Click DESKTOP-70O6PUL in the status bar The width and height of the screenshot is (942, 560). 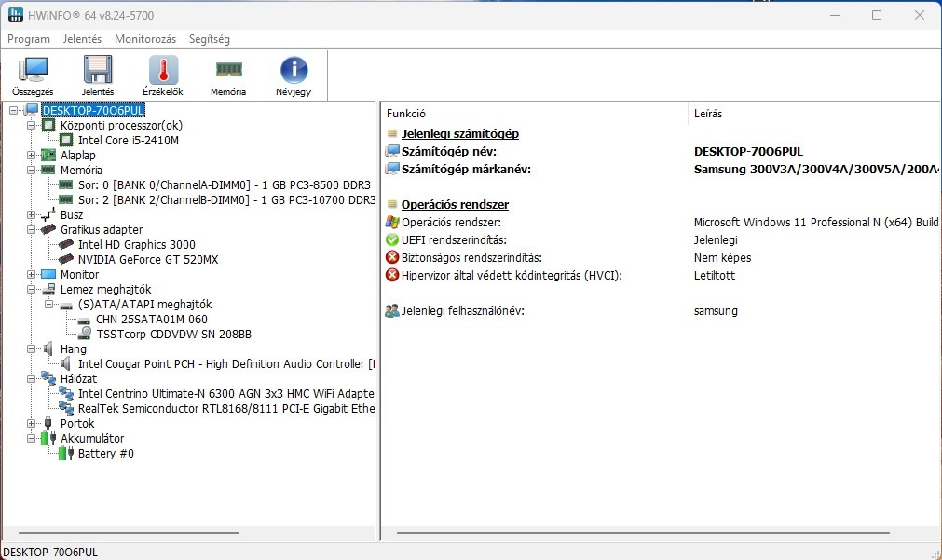click(x=50, y=553)
